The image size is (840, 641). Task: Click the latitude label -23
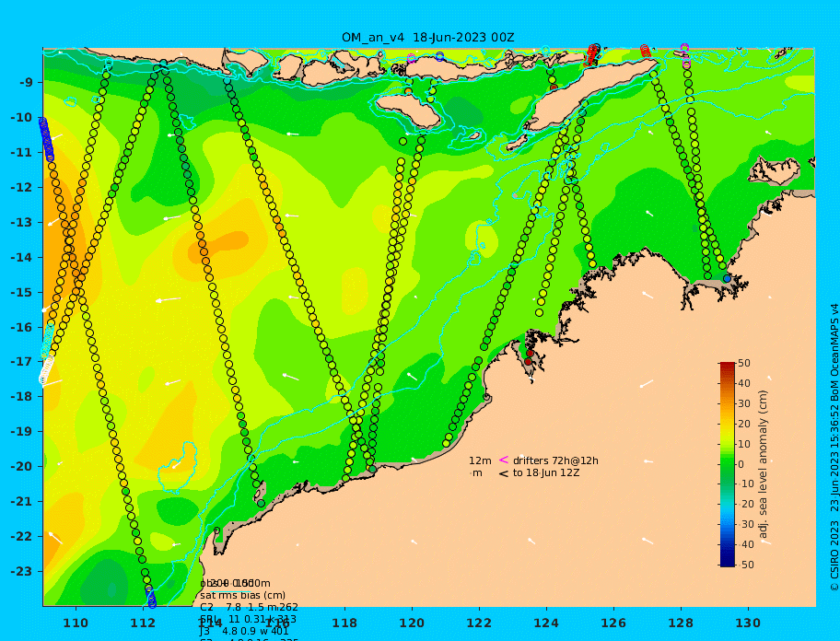coord(21,571)
